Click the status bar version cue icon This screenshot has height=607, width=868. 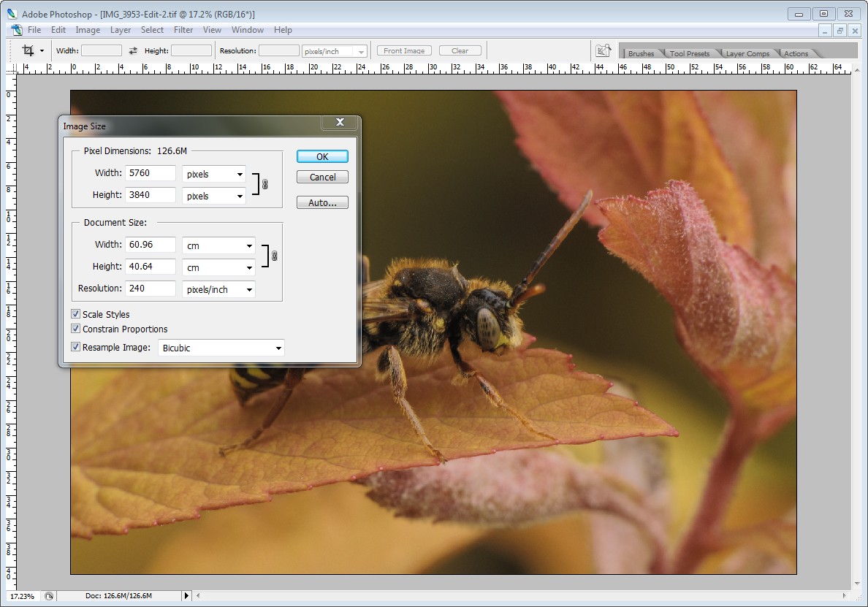click(x=49, y=596)
